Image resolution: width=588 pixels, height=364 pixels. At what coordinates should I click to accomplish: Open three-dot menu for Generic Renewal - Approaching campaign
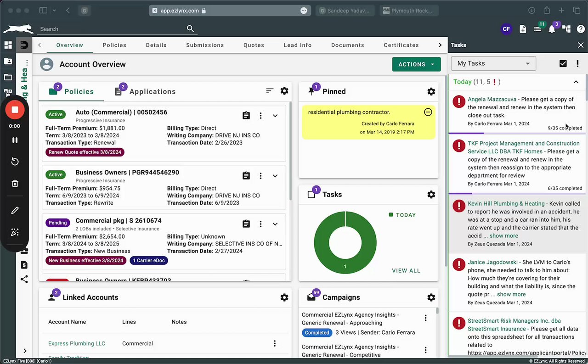(x=425, y=318)
